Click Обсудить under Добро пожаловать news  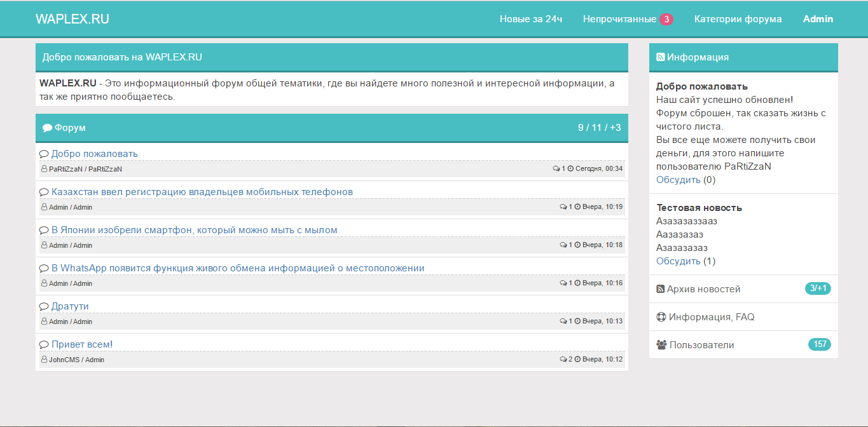(x=678, y=180)
